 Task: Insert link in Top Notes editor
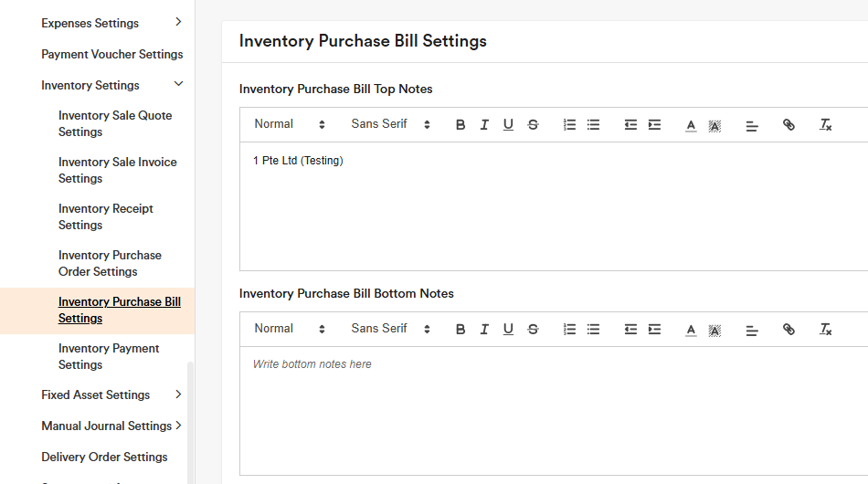point(789,125)
